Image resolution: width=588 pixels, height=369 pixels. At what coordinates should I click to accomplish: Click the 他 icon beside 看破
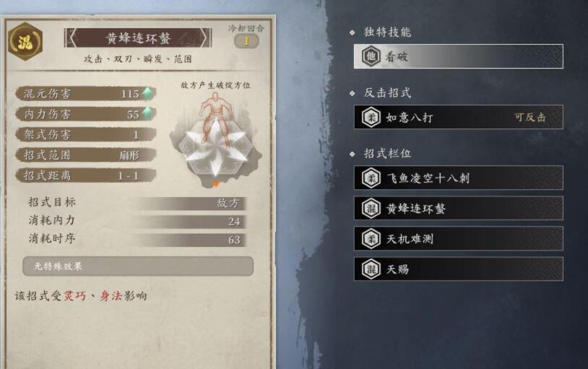[371, 56]
